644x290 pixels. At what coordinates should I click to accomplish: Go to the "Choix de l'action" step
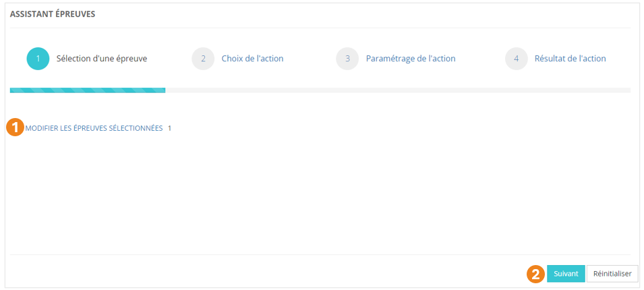(x=252, y=59)
